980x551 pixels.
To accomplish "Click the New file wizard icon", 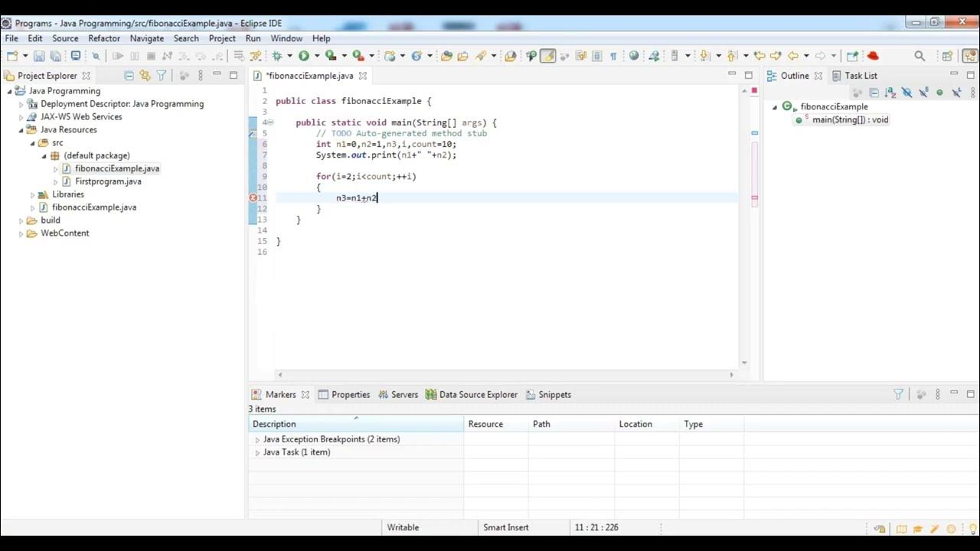I will (x=12, y=56).
